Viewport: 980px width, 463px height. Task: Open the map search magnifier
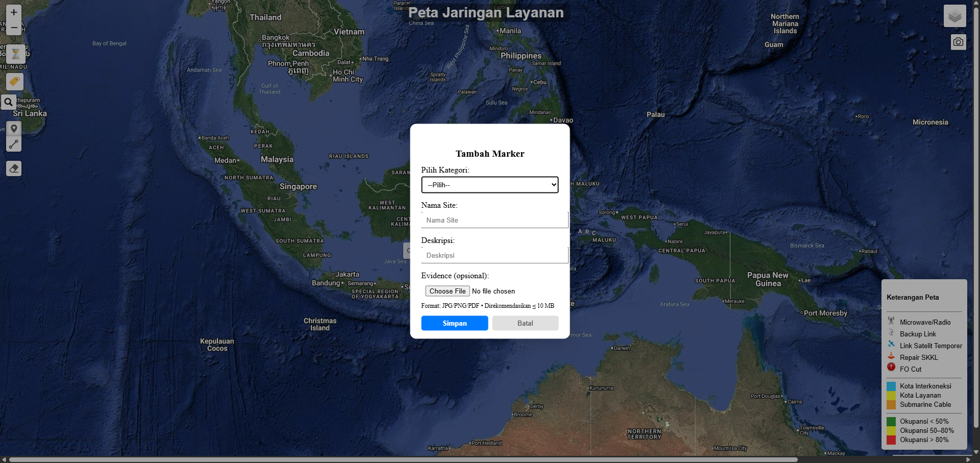8,102
